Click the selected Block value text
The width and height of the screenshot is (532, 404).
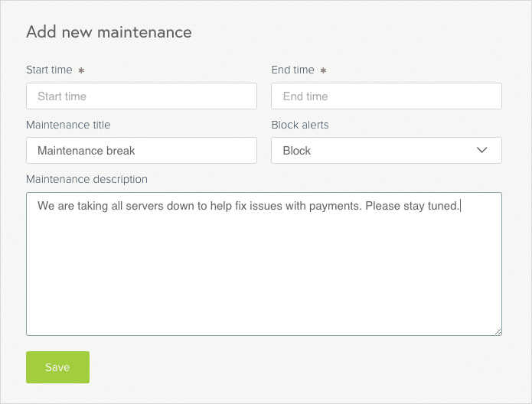tap(296, 151)
